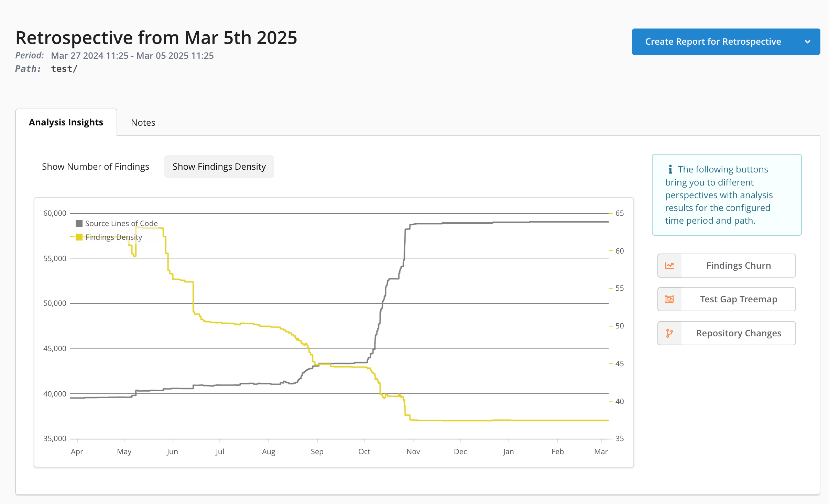Viewport: 829px width, 504px height.
Task: Click the Mar label on the x-axis
Action: (x=601, y=451)
